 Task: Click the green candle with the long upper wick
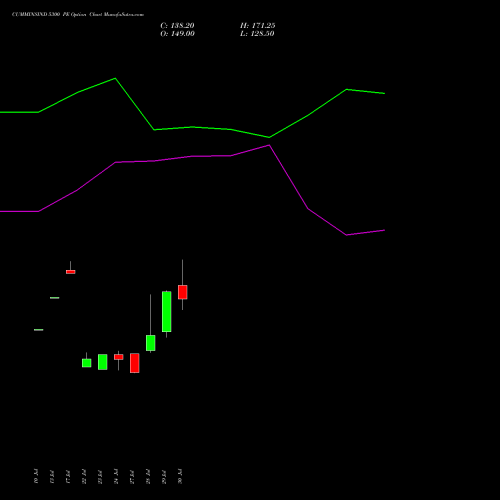151,343
